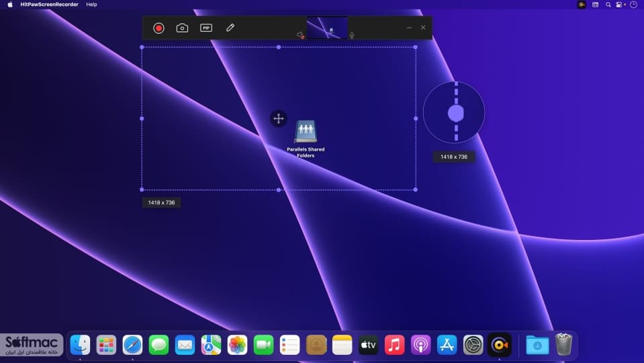Open Podcasts from the Dock
This screenshot has height=363, width=644.
pyautogui.click(x=421, y=344)
